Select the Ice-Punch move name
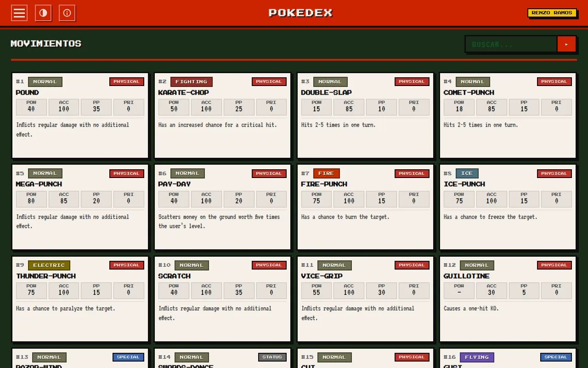This screenshot has width=588, height=368. [464, 184]
